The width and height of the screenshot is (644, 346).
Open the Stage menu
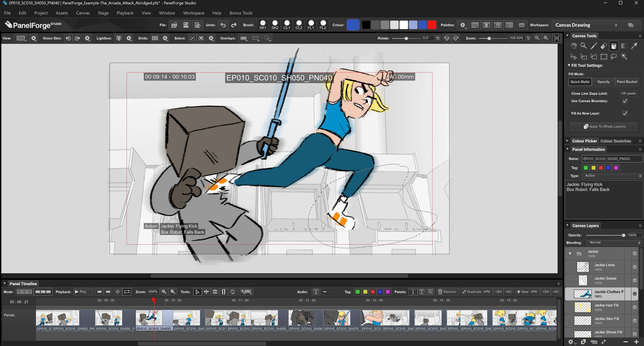point(103,13)
